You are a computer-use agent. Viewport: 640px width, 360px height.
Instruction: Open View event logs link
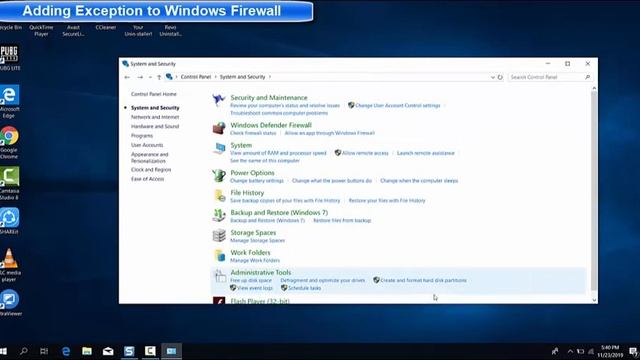click(255, 288)
